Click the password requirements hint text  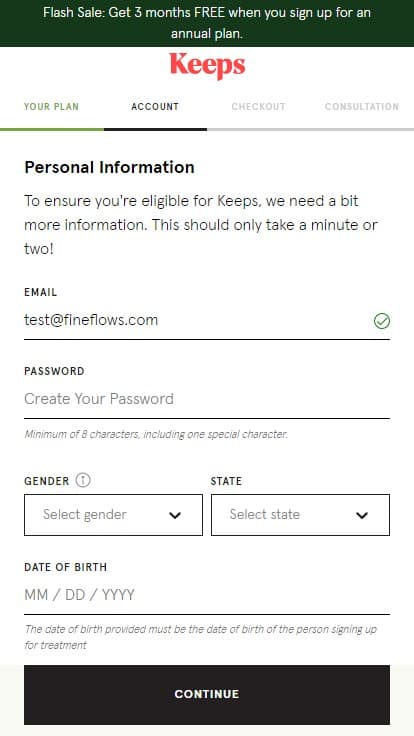156,435
